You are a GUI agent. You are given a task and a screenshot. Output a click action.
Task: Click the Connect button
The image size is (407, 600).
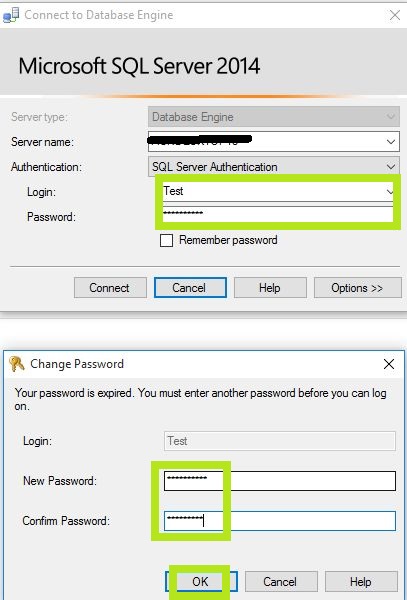pos(110,287)
